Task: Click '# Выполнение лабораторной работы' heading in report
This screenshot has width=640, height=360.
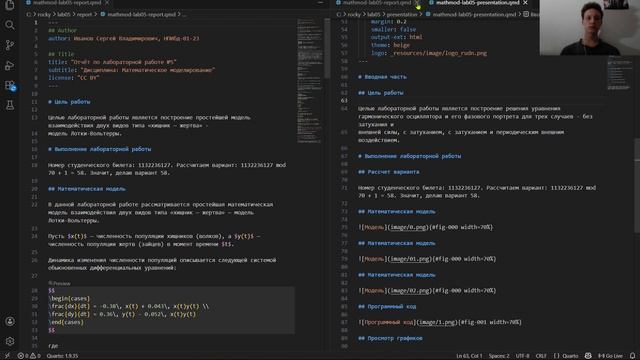Action: (100, 149)
